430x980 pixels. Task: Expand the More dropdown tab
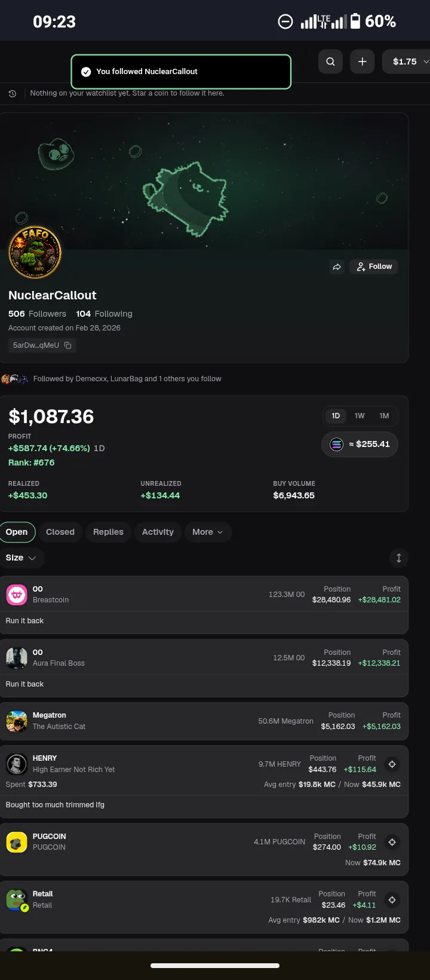(x=208, y=532)
